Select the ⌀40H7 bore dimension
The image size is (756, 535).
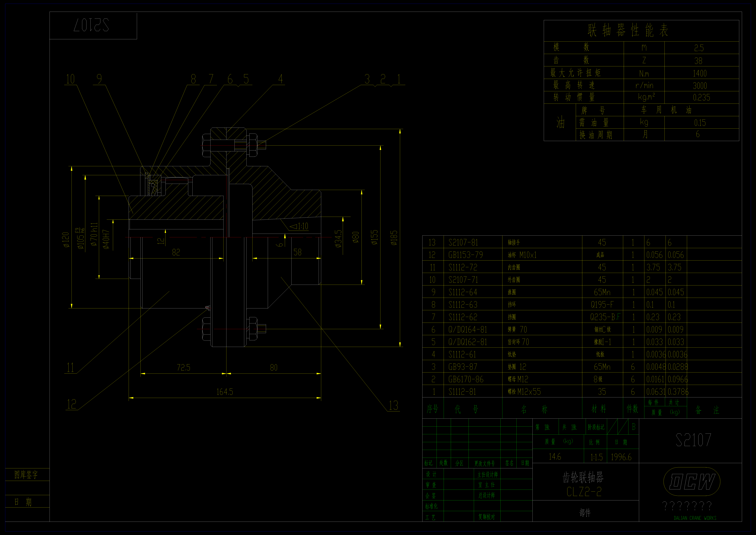106,239
